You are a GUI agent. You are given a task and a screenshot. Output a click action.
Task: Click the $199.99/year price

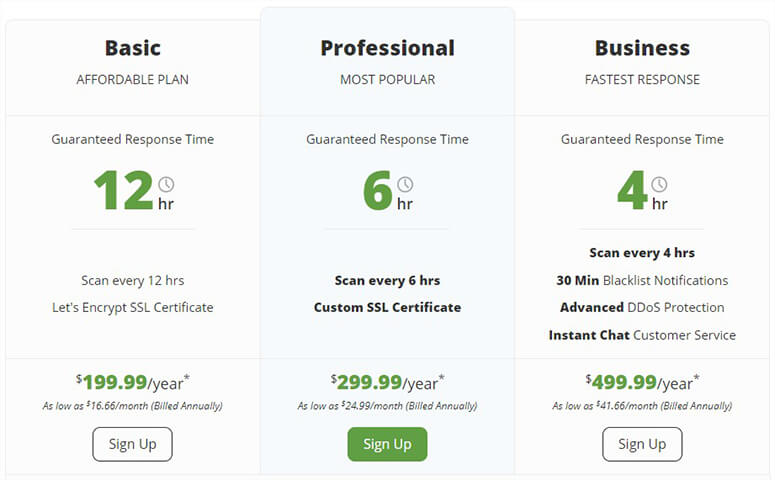[132, 382]
